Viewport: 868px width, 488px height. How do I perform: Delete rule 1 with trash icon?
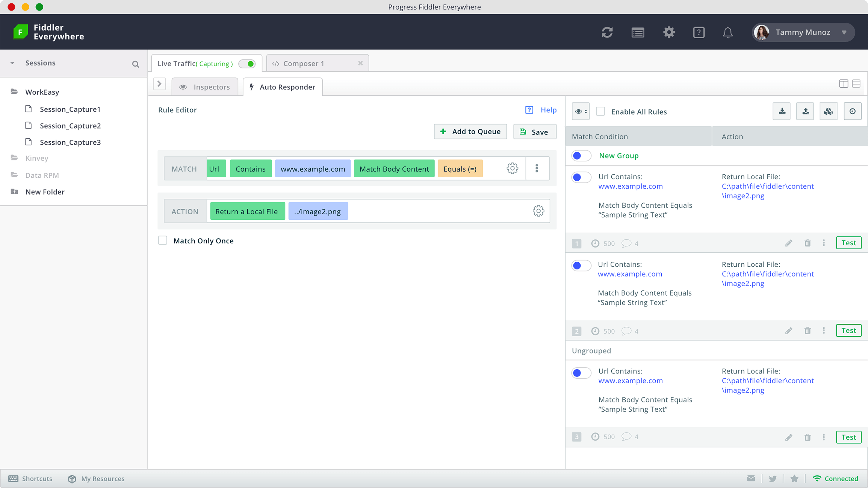click(x=808, y=243)
